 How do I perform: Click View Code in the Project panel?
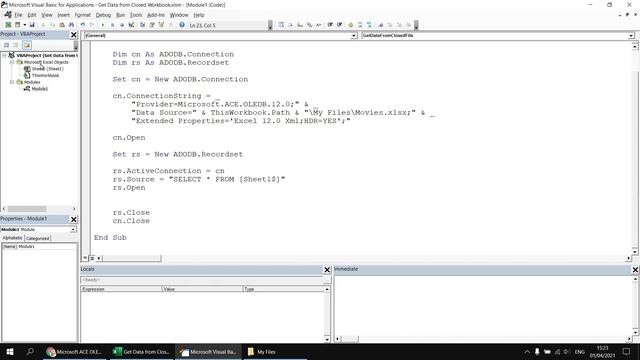click(x=7, y=45)
